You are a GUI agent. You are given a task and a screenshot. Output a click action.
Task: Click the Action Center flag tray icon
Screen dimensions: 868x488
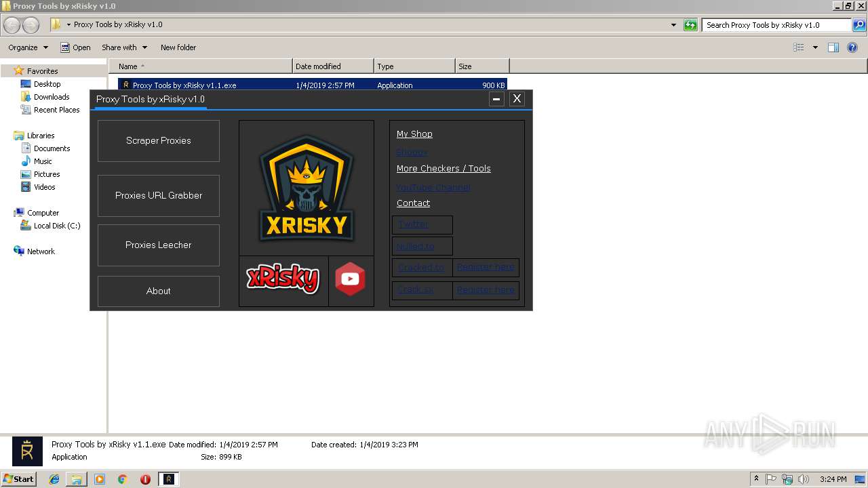771,479
